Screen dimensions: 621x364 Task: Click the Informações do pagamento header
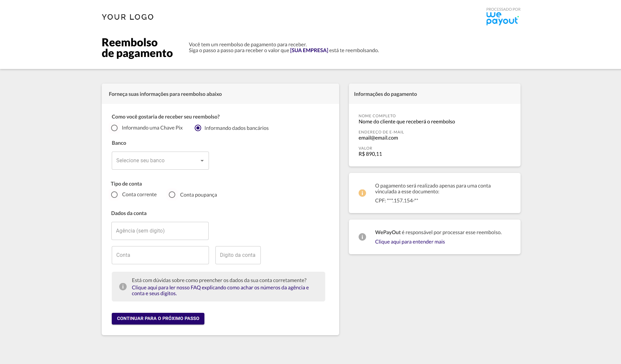point(385,94)
